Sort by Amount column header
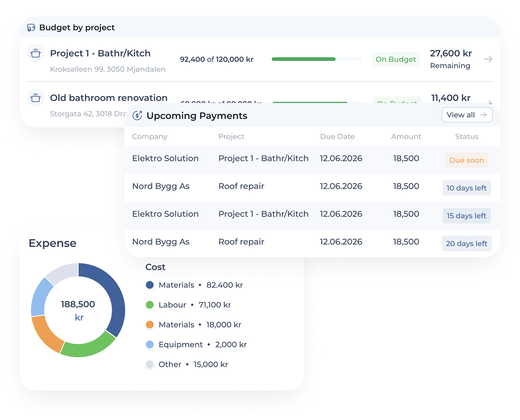 (x=406, y=136)
